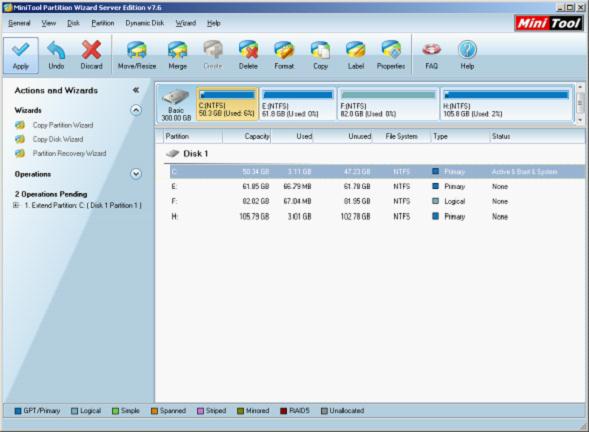The width and height of the screenshot is (589, 432).
Task: Sort by the Unused column header
Action: 343,136
